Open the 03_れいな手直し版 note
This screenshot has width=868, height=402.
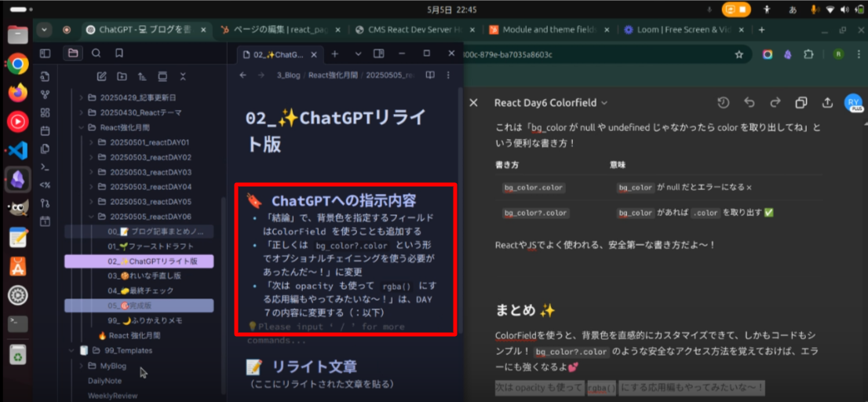tap(139, 276)
